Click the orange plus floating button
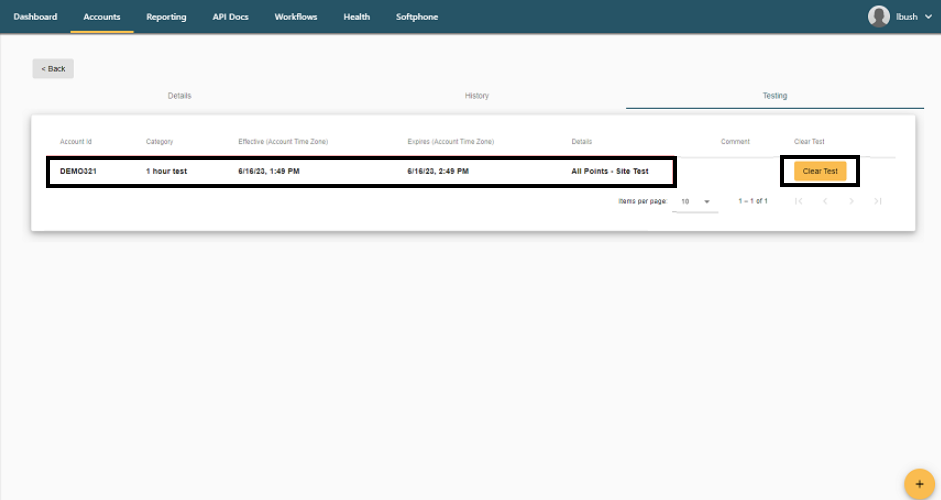This screenshot has width=941, height=500. click(919, 483)
